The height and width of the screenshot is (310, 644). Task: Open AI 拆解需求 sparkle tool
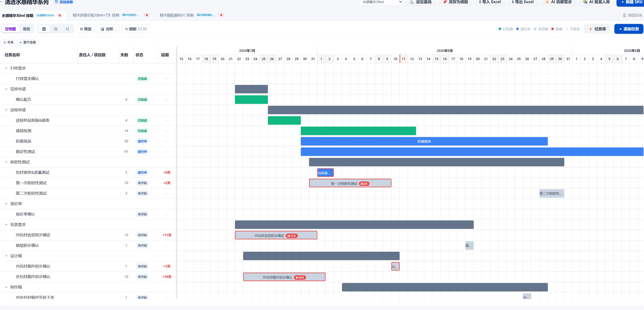[558, 2]
